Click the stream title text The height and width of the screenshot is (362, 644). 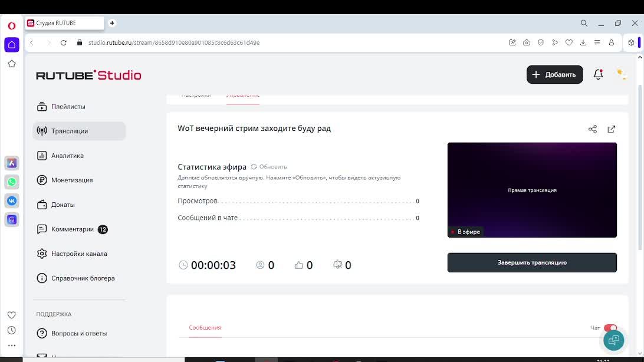[254, 129]
